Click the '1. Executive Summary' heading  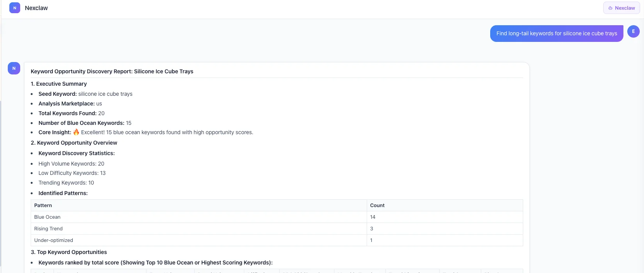pos(59,84)
